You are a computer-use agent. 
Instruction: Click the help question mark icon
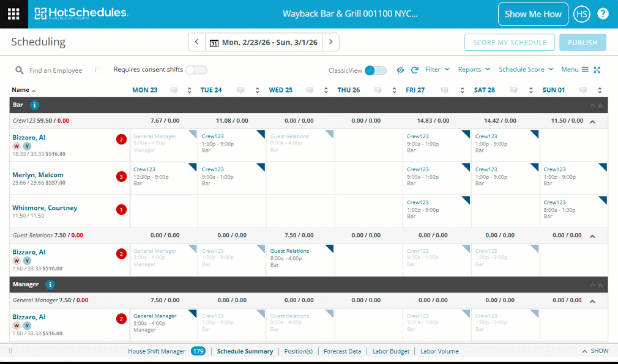click(x=603, y=14)
